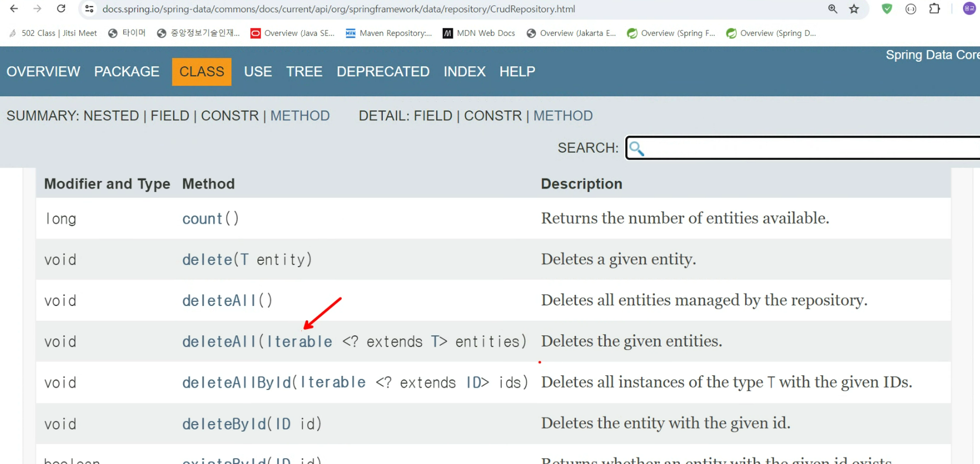
Task: Click 'Spring Data Core' header title
Action: click(932, 55)
